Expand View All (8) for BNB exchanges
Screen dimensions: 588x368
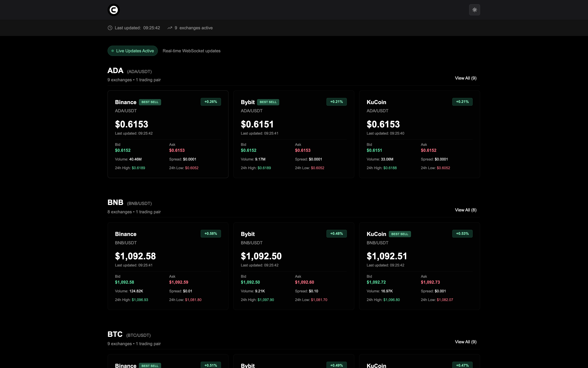465,210
